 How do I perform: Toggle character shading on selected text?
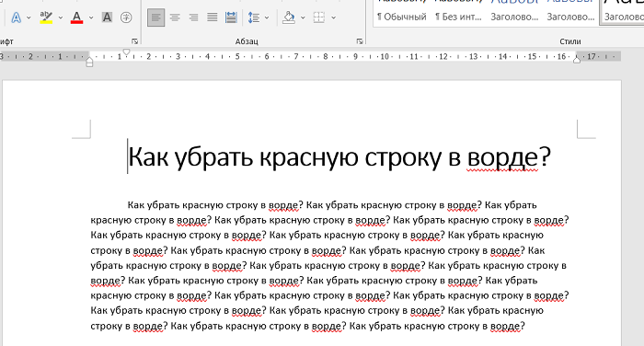tap(107, 17)
